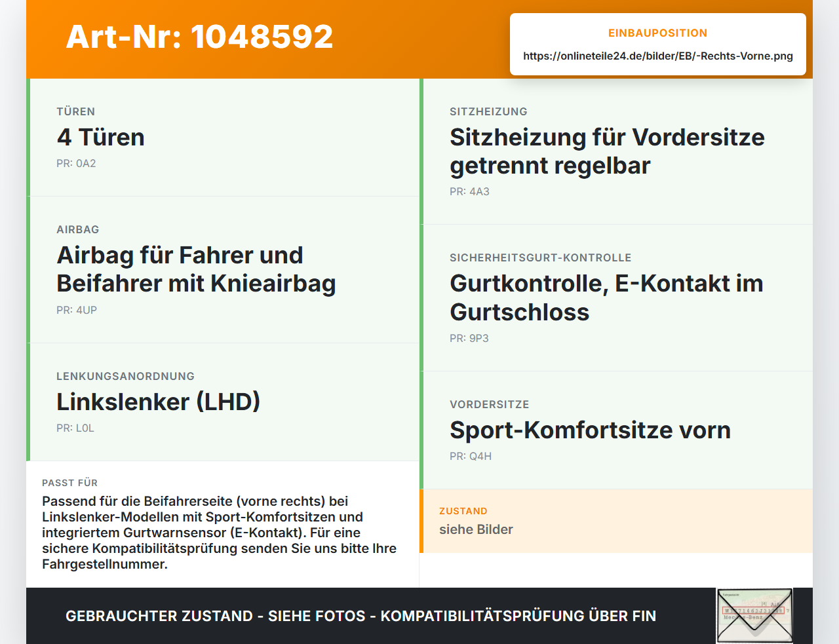Click the VORDERSITZE label
Viewport: 839px width, 644px height.
point(490,404)
